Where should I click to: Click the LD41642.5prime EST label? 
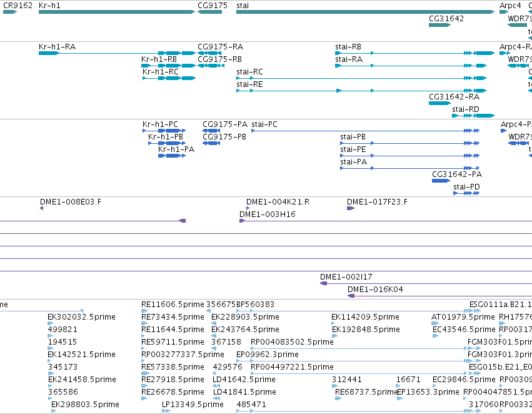[244, 380]
